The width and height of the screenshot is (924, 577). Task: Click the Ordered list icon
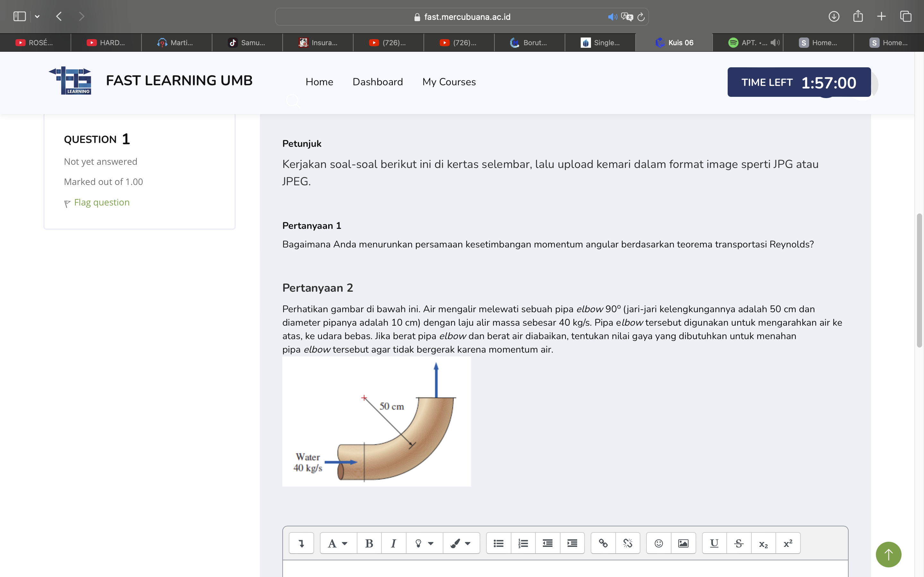point(523,543)
